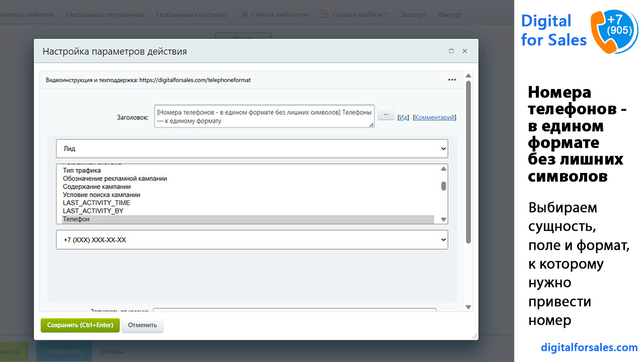The width and height of the screenshot is (644, 362).
Task: Click inside the Заголовок text field
Action: [265, 117]
